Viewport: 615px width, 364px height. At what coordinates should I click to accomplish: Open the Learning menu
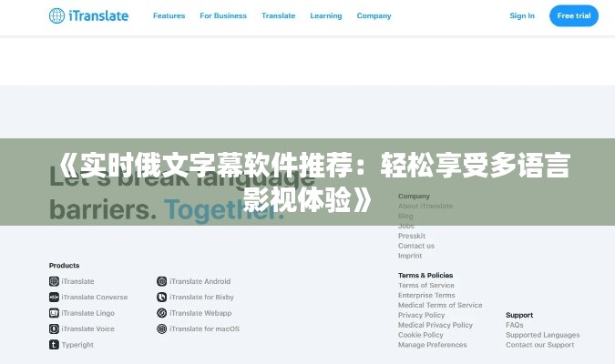pos(326,15)
